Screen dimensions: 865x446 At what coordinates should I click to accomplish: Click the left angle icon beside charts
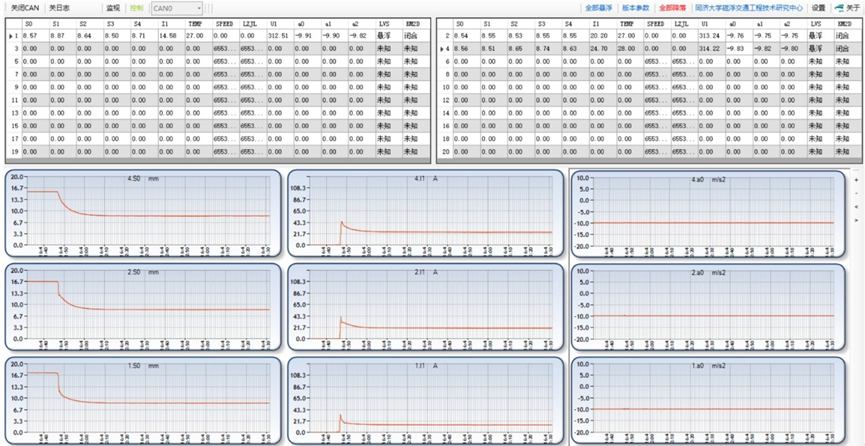(856, 206)
